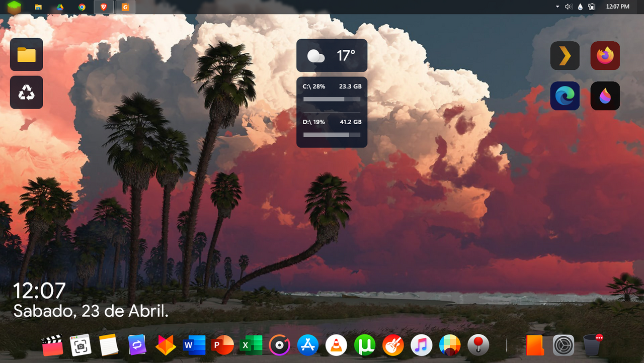This screenshot has height=363, width=644.
Task: Open the circular disc music app in dock
Action: (279, 345)
